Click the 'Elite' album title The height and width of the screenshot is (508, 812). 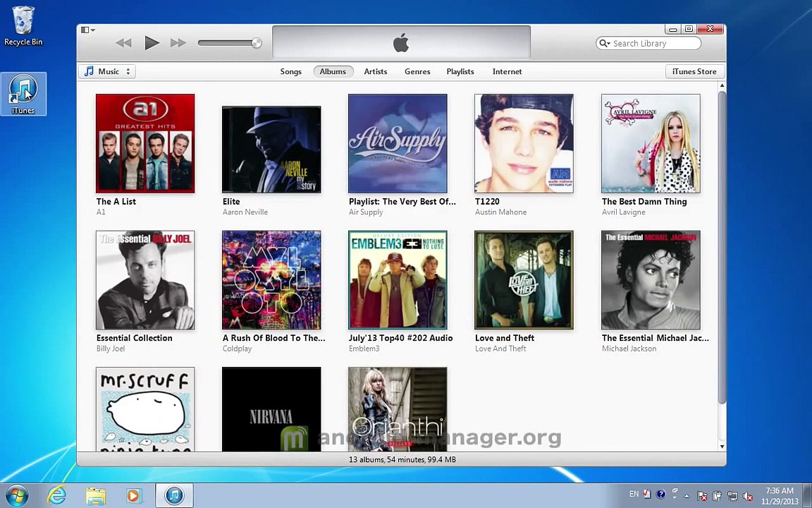pyautogui.click(x=231, y=202)
